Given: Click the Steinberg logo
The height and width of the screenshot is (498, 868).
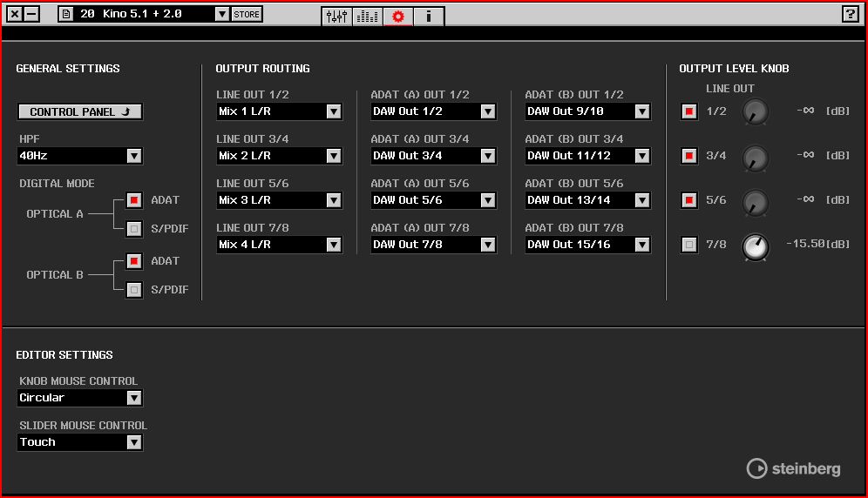Looking at the screenshot, I should (x=794, y=468).
